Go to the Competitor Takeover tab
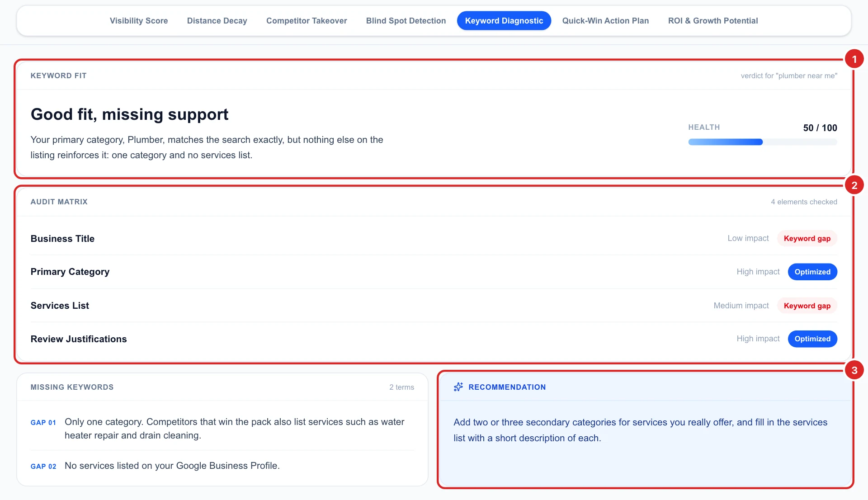868x500 pixels. click(x=307, y=21)
